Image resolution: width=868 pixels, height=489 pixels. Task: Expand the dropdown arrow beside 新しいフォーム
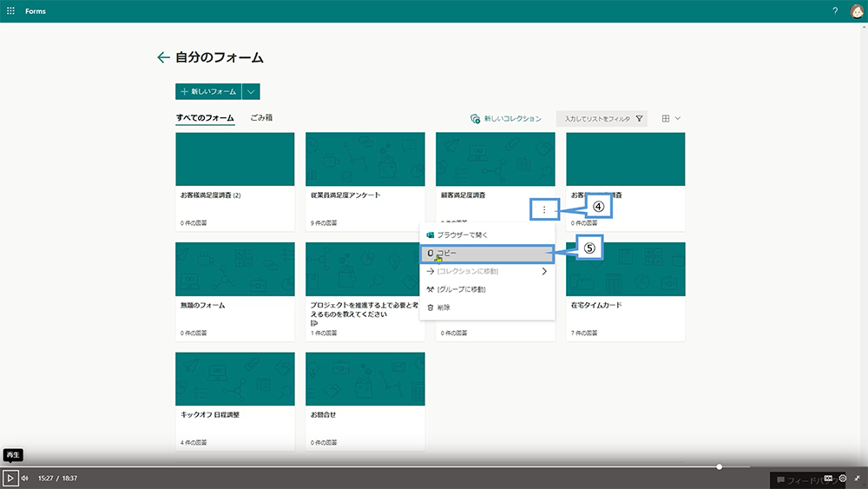pyautogui.click(x=251, y=91)
